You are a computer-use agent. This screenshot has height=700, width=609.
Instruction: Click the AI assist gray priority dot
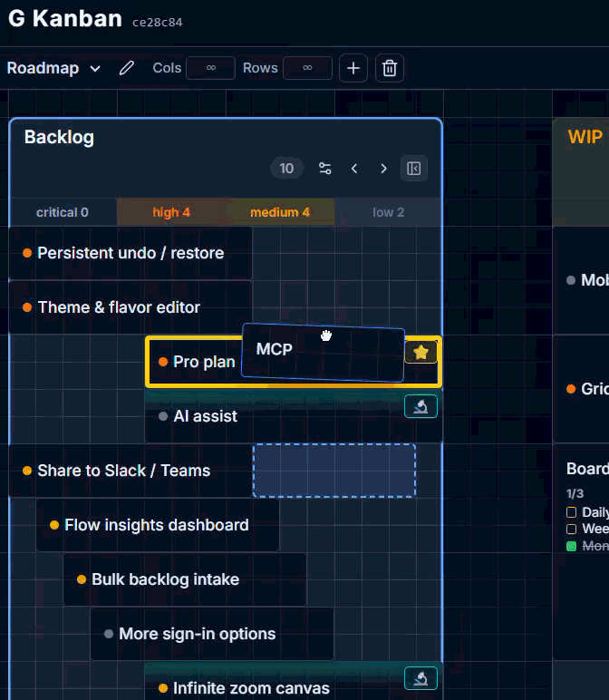163,416
